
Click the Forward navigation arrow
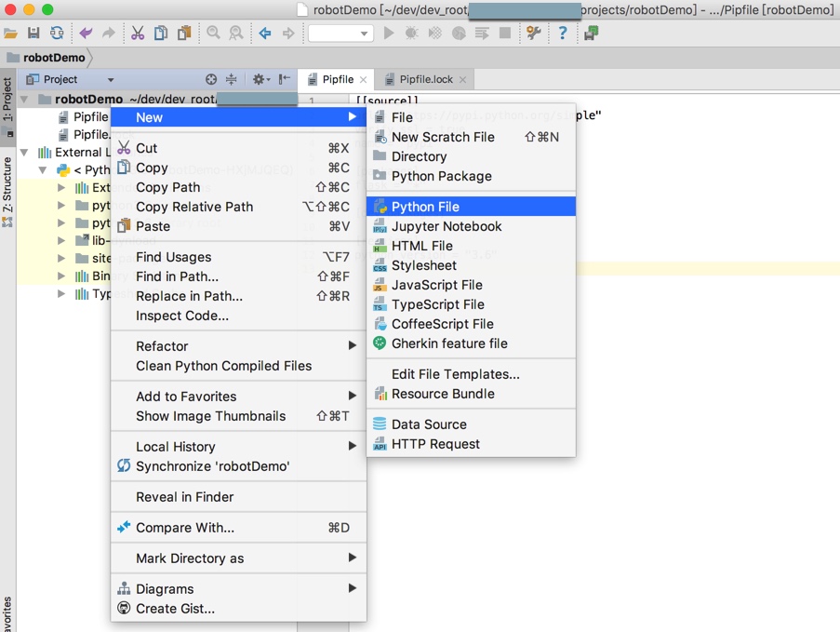(x=288, y=34)
